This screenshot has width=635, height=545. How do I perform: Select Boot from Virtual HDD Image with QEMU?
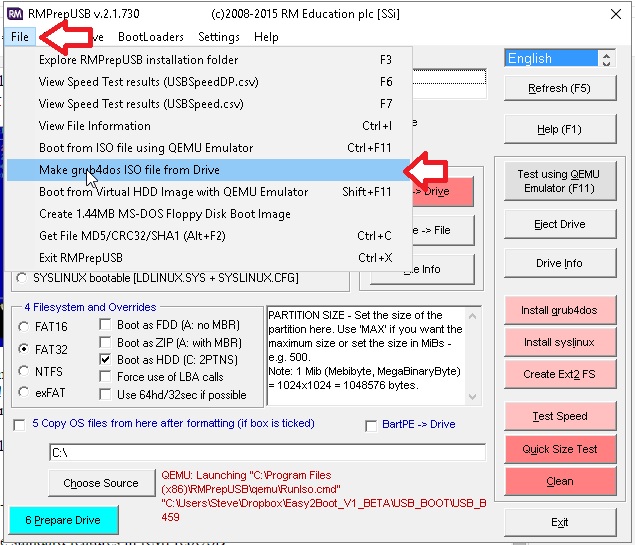[209, 192]
